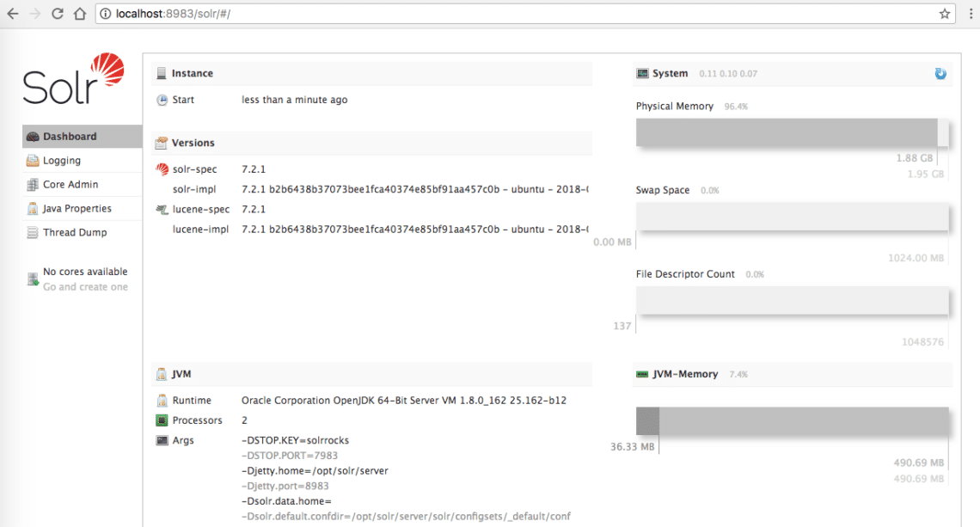Image resolution: width=980 pixels, height=527 pixels.
Task: Click the Core Admin icon
Action: (x=33, y=185)
